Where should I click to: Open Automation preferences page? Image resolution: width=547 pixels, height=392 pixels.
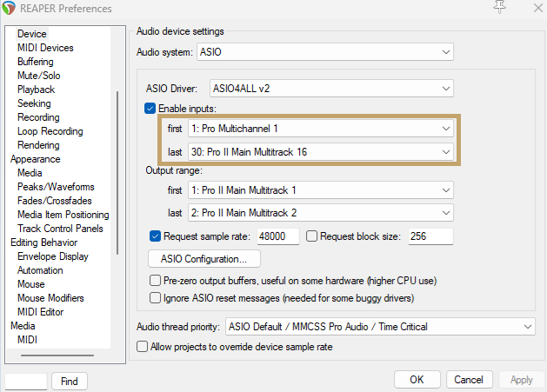pyautogui.click(x=40, y=270)
